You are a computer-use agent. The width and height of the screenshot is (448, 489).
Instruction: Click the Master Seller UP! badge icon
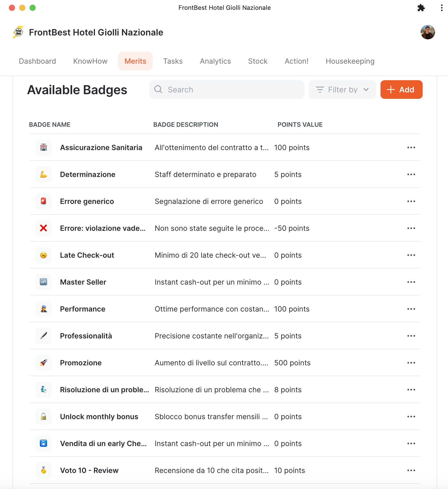tap(43, 282)
